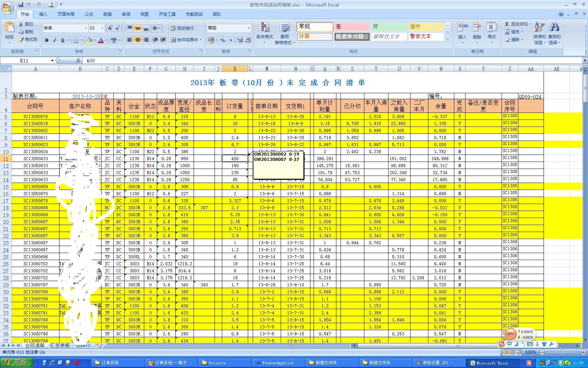Open Conditional Formatting (条件格式)
The height and width of the screenshot is (368, 588).
(x=264, y=33)
